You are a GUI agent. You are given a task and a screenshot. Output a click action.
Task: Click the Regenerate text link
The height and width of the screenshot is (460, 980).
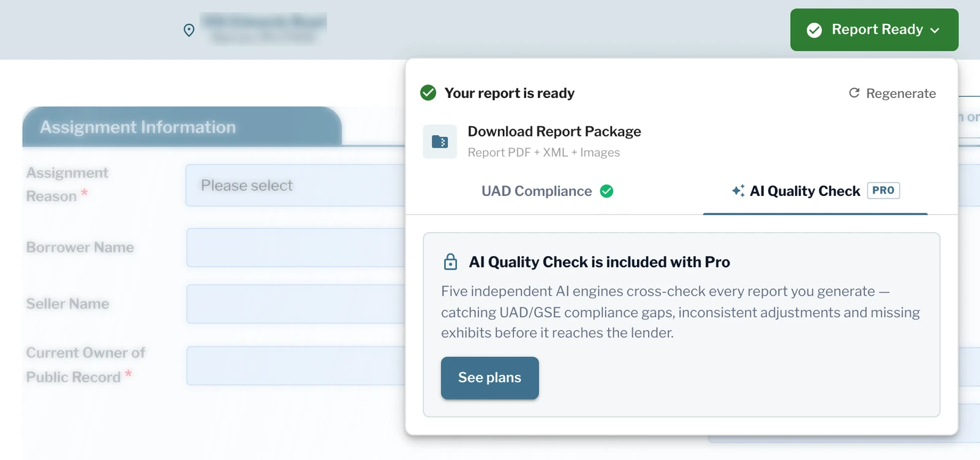pos(901,93)
